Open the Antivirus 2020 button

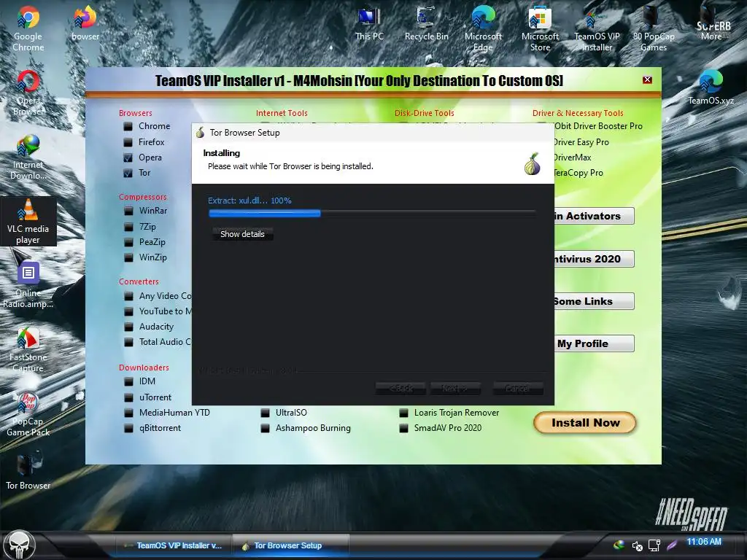(594, 259)
